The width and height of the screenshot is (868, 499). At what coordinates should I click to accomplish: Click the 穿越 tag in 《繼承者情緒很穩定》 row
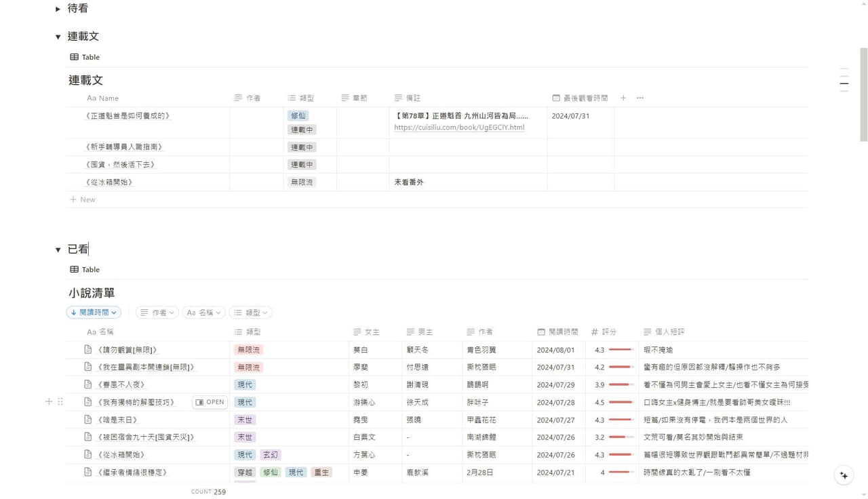click(244, 472)
